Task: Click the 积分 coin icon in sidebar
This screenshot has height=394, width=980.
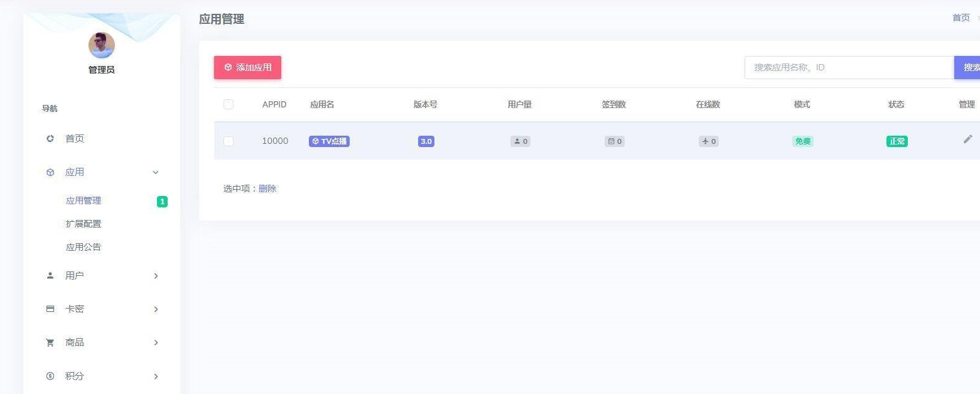Action: pos(50,376)
